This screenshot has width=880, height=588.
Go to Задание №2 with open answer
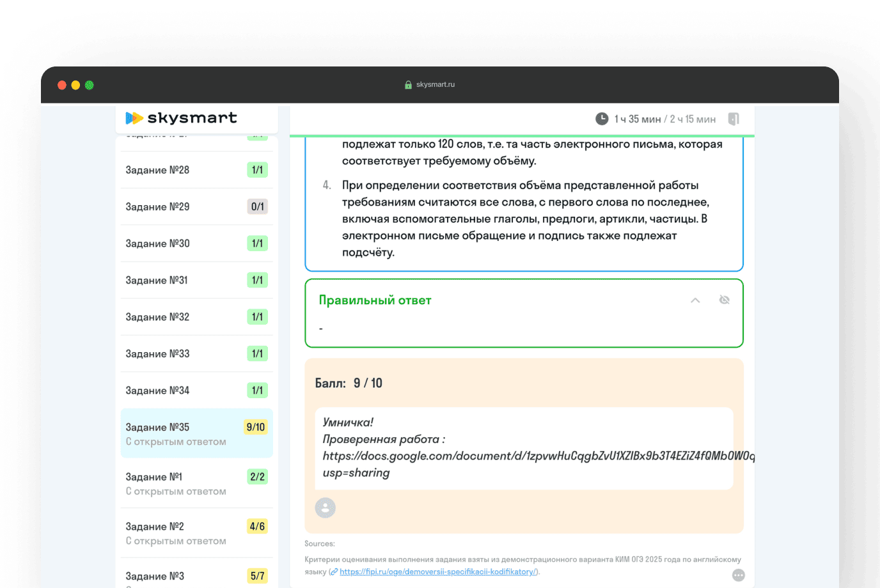pyautogui.click(x=197, y=533)
